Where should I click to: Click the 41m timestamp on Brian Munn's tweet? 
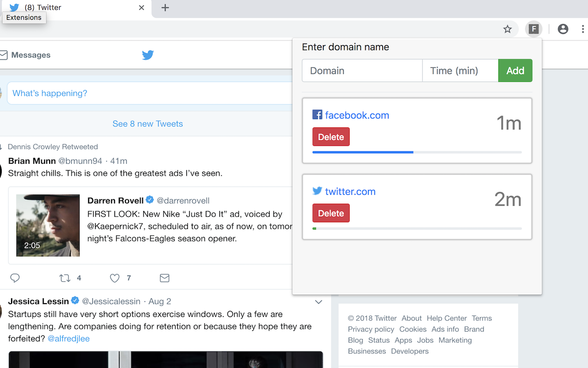click(119, 161)
